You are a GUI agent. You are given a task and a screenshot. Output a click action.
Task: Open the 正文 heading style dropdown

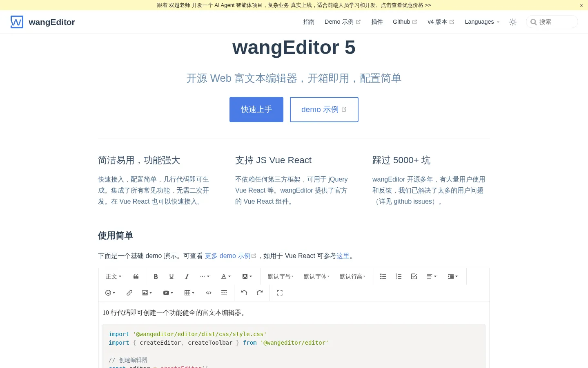coord(114,276)
